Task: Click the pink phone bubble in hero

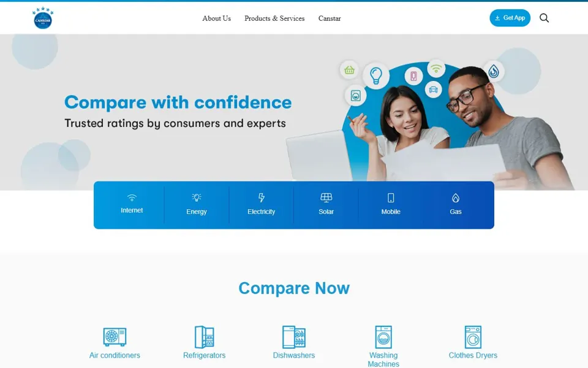Action: (x=413, y=76)
